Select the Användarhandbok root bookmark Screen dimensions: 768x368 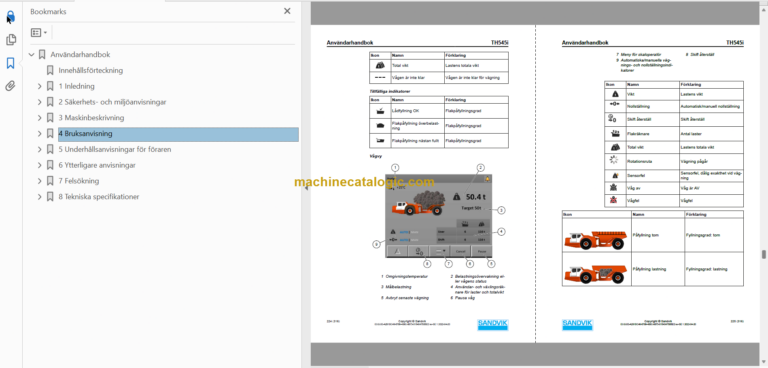(x=80, y=54)
